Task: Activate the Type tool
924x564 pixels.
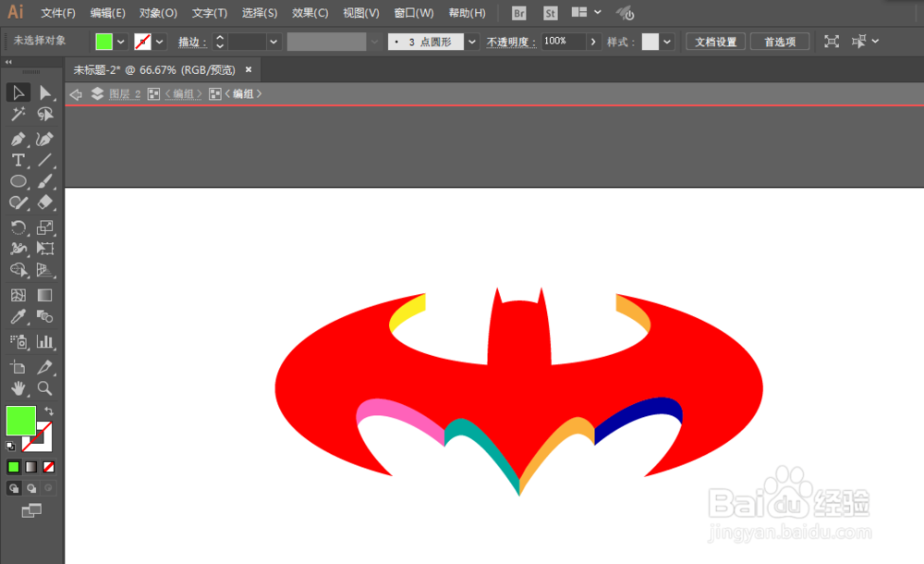Action: tap(17, 160)
